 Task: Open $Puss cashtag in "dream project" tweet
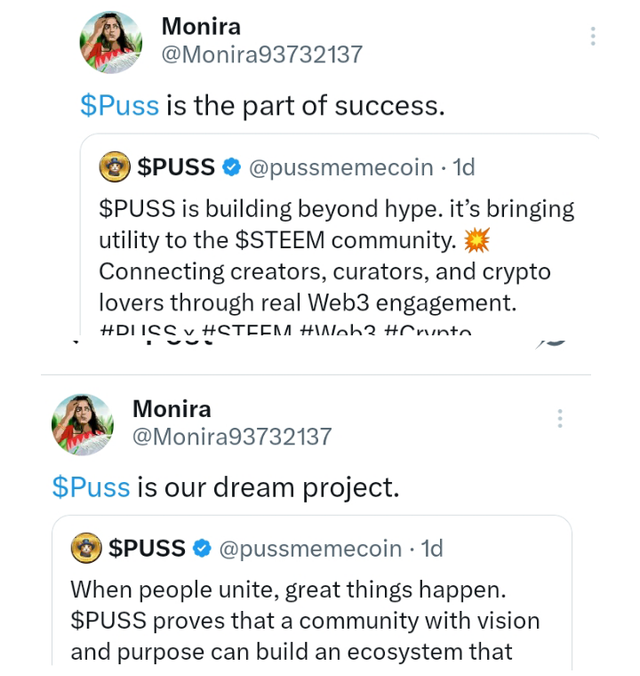click(x=91, y=487)
